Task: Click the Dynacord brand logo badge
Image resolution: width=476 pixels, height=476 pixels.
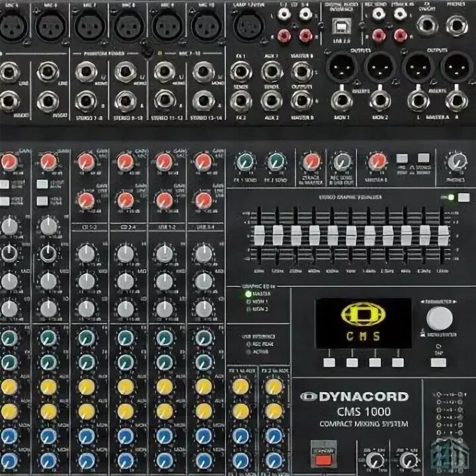Action: [x=308, y=397]
